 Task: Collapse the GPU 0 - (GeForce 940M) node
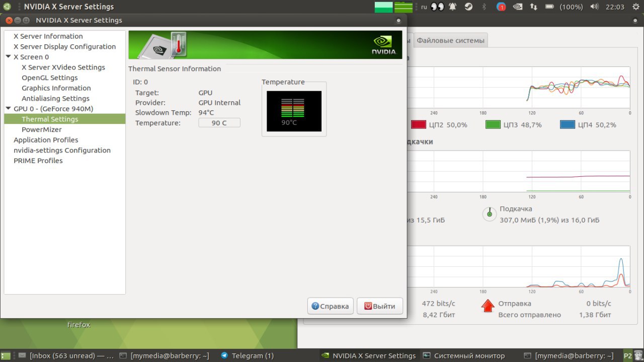click(x=9, y=108)
